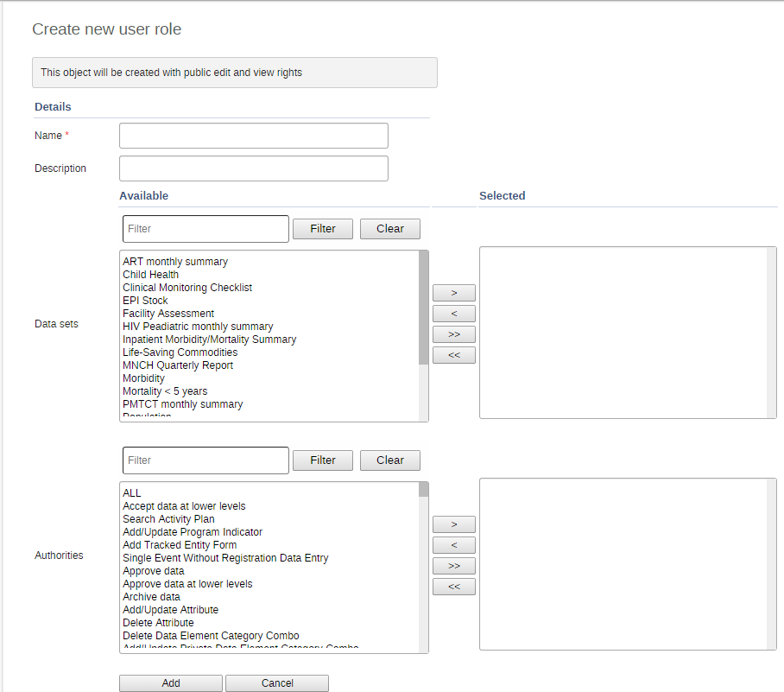Screen dimensions: 784x692
Task: Click the Description input field
Action: point(253,168)
